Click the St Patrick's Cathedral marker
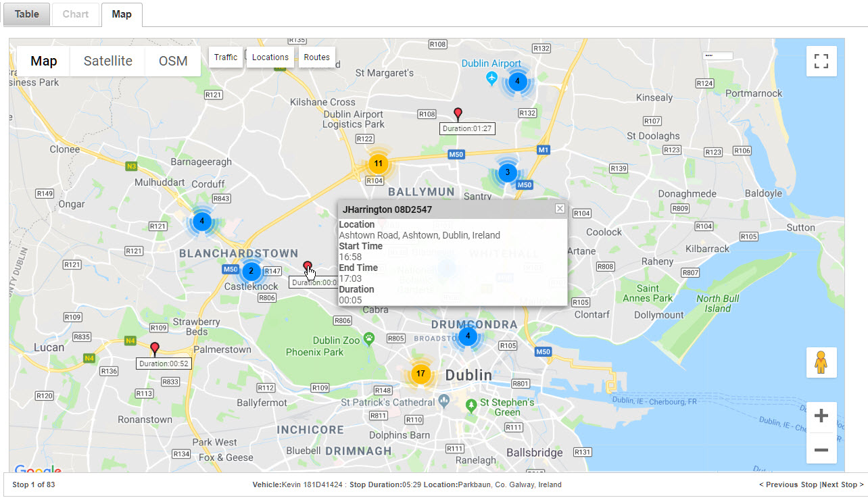The image size is (868, 498). tap(443, 401)
